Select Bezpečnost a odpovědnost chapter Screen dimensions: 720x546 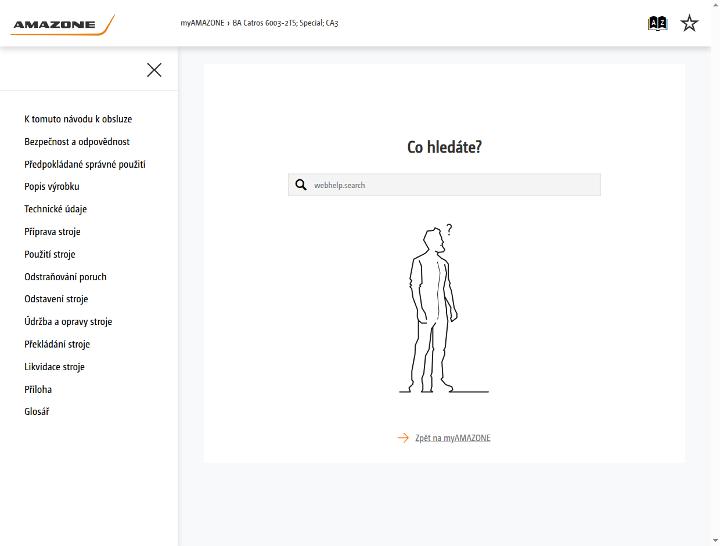[77, 142]
